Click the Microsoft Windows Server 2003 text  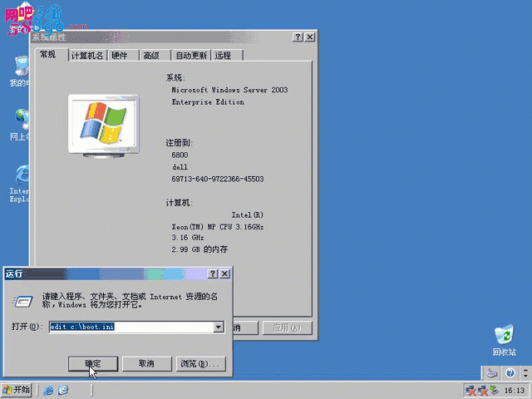point(229,90)
